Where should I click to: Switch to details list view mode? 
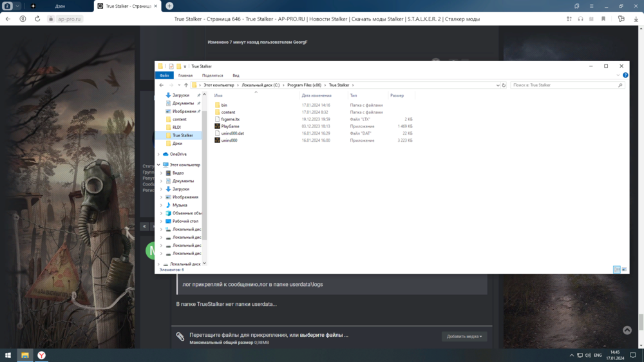pos(616,270)
